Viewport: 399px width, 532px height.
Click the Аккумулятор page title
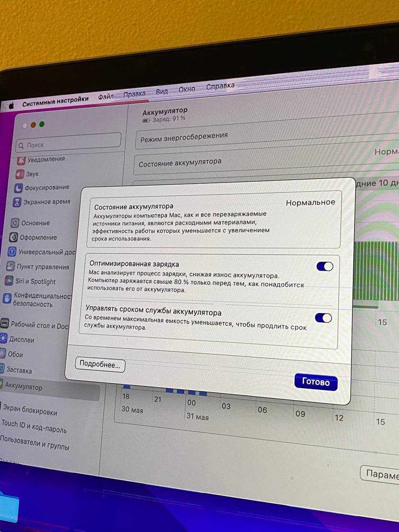pyautogui.click(x=165, y=111)
